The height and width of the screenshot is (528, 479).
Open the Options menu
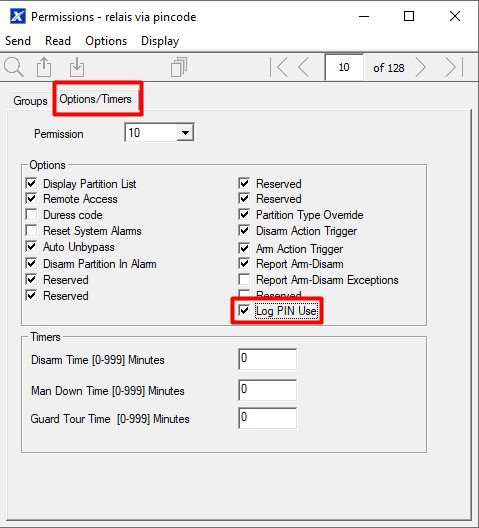coord(106,41)
